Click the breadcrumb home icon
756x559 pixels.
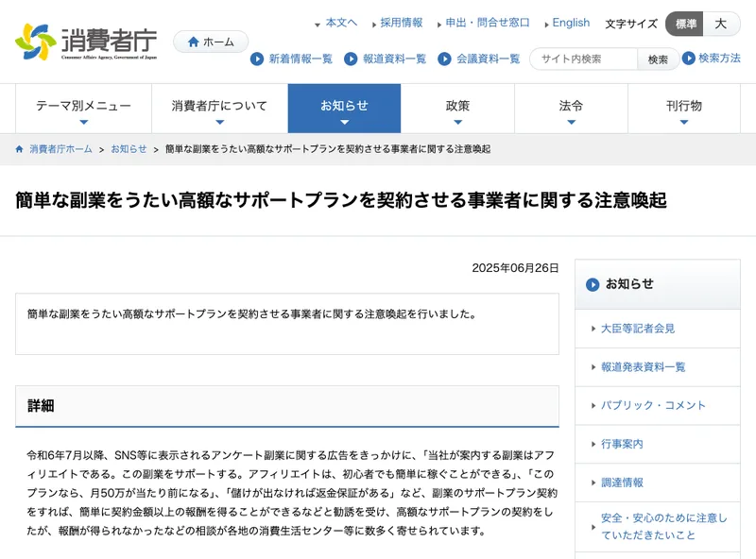click(x=19, y=149)
